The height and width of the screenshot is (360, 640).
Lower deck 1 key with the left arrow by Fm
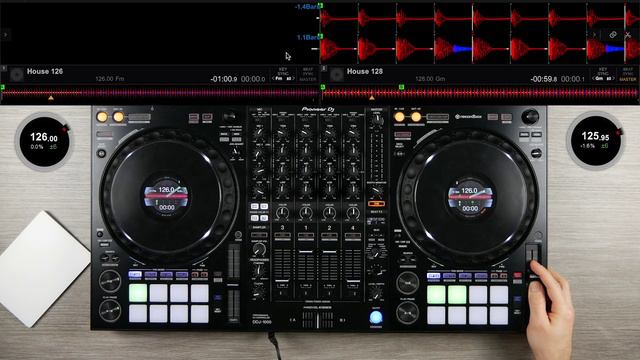click(274, 78)
